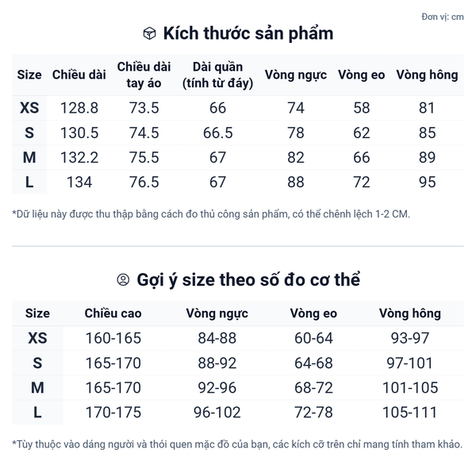Click the Gợi ý size theo số đo cơ thể heading
Viewport: 476px width, 476px height.
click(x=248, y=280)
